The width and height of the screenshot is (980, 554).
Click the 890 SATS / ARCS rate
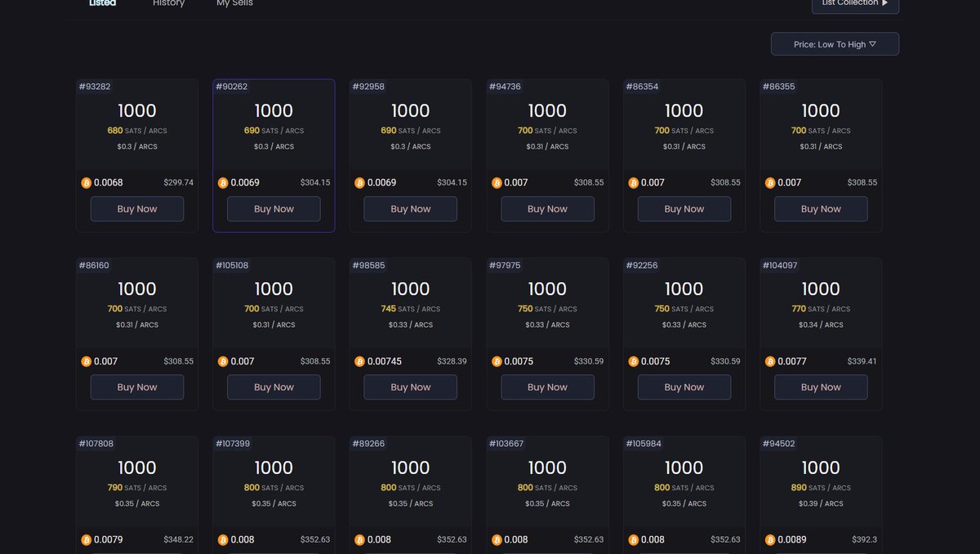[821, 488]
